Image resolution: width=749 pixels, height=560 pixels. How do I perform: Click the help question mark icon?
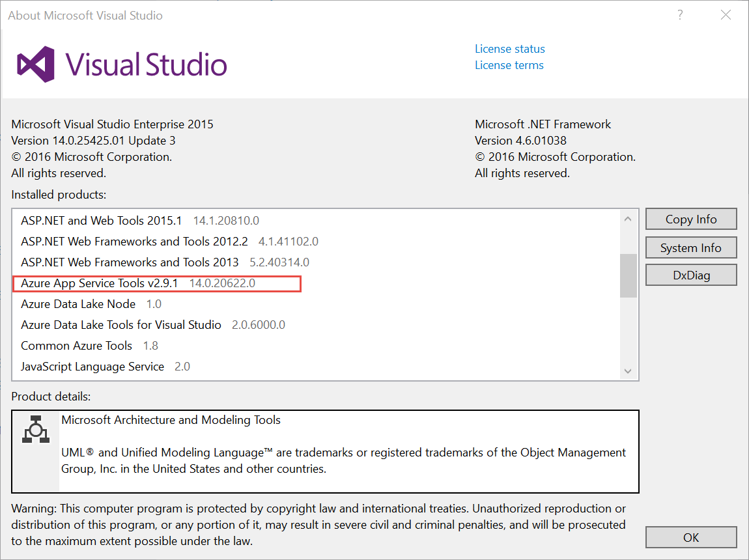[x=680, y=15]
